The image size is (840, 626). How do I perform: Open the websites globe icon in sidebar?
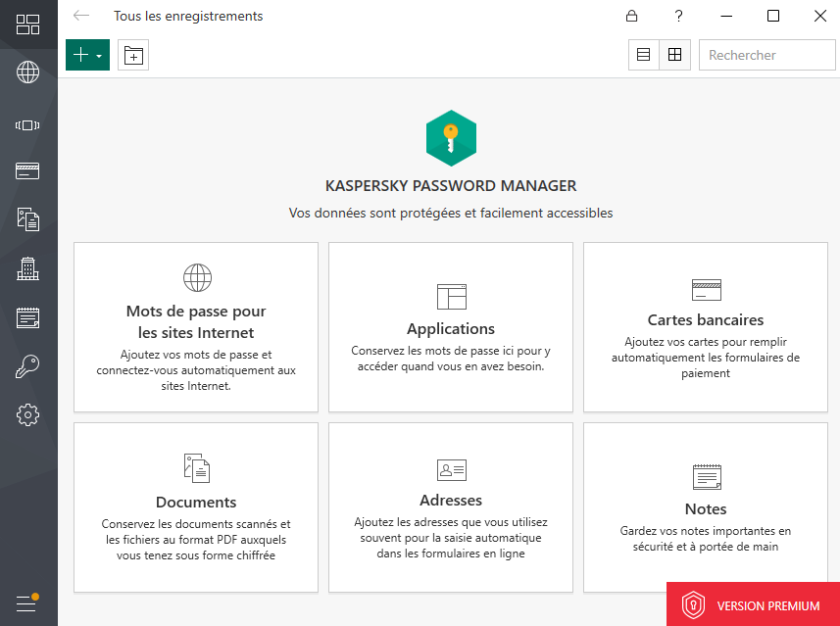point(27,72)
